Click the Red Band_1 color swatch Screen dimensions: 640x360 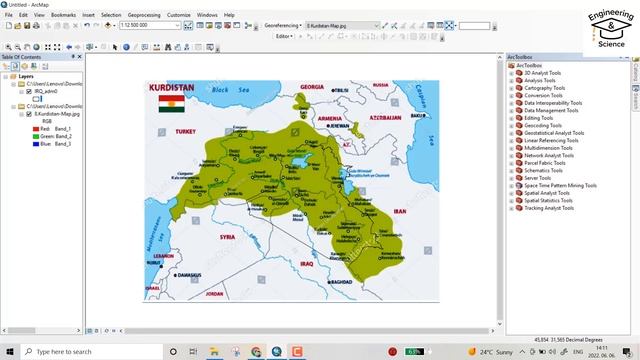[36, 129]
